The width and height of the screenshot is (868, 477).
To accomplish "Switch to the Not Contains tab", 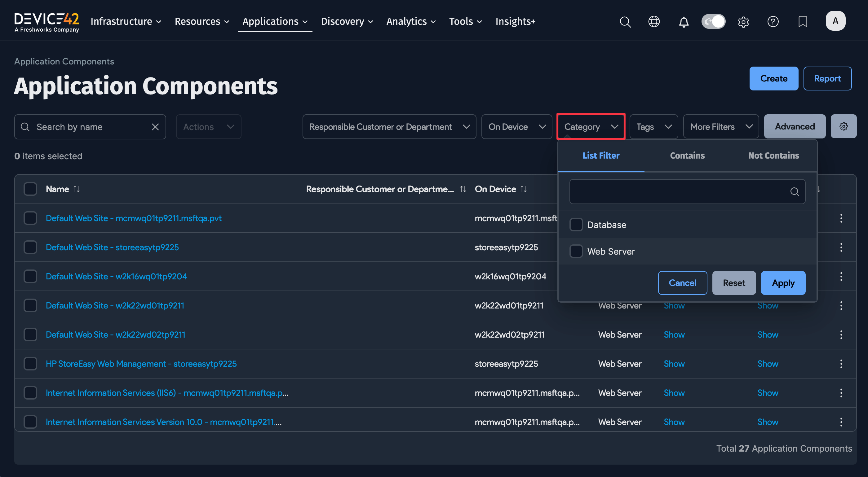I will (773, 155).
